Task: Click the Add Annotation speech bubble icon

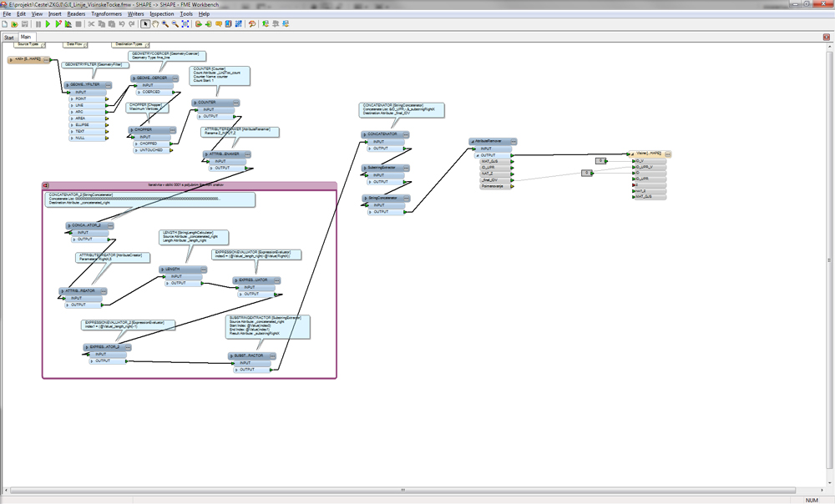Action: pos(218,24)
